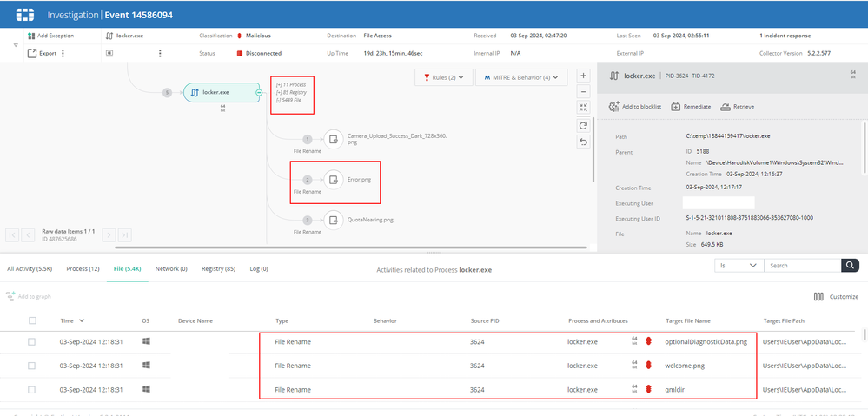Open the Process (12) tab
Viewport: 868px width, 416px height.
coord(83,269)
